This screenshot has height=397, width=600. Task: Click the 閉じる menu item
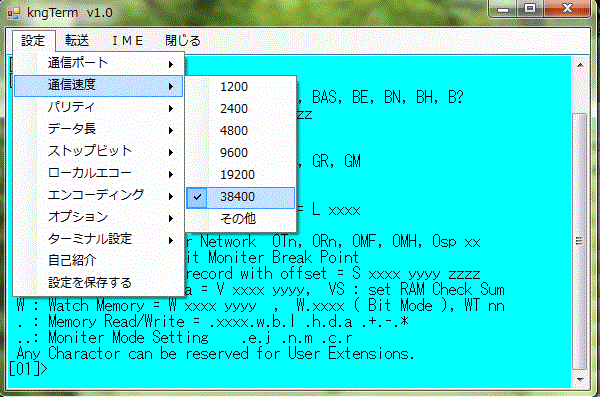[x=183, y=41]
